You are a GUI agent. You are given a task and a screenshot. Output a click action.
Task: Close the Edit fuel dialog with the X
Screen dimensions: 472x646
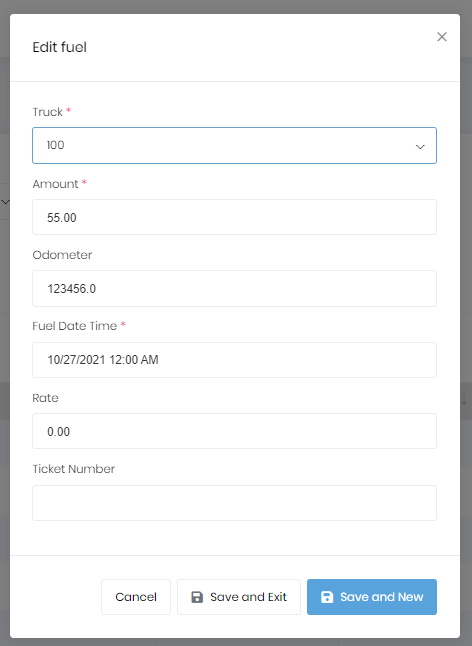click(442, 37)
